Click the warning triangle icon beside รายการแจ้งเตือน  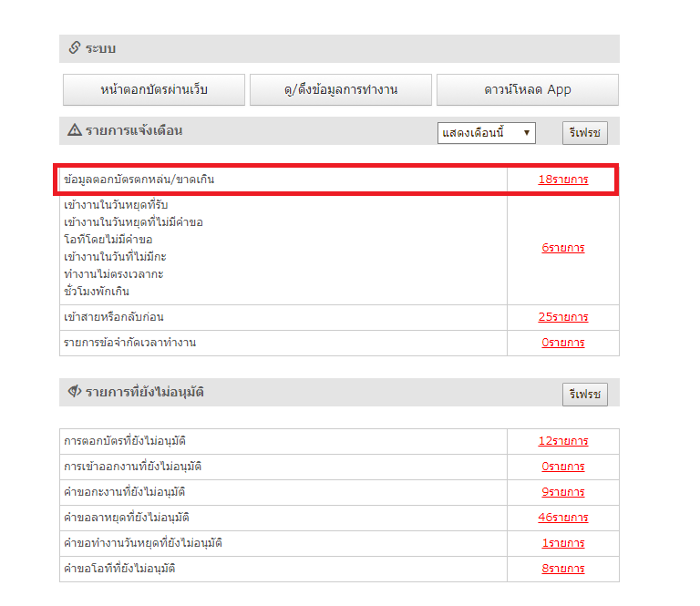pyautogui.click(x=75, y=130)
